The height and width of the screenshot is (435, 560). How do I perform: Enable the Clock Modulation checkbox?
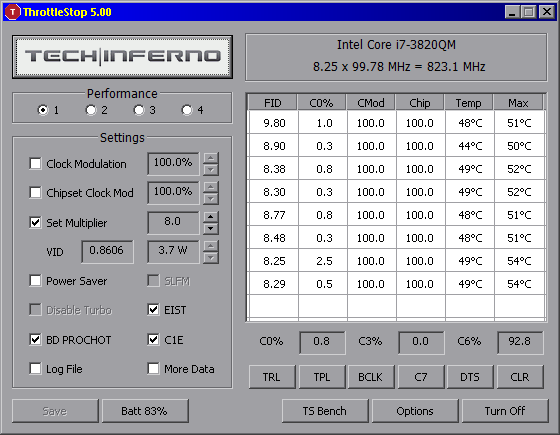pos(35,164)
